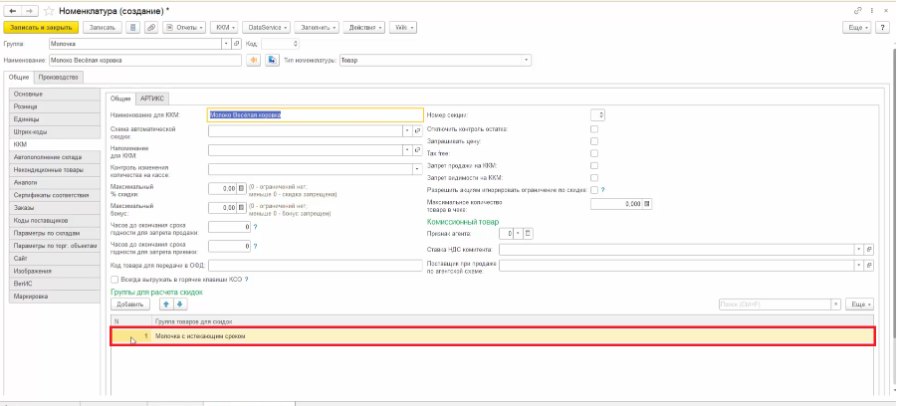Open the document list icon beside Записать
Viewport: 900px width, 406px height.
click(133, 28)
